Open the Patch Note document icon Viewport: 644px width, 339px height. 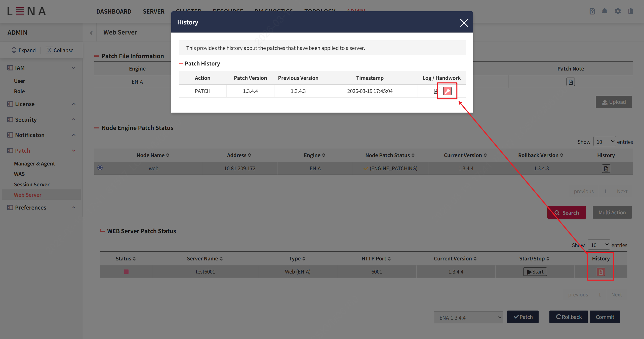click(x=571, y=82)
